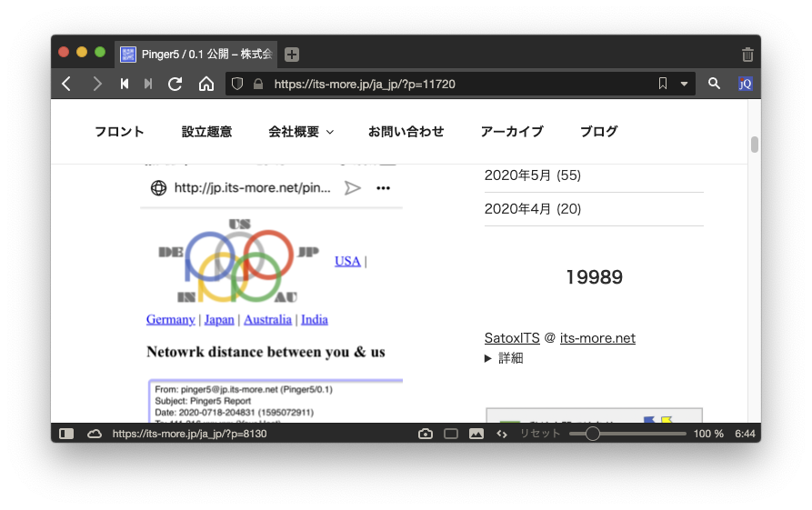812x510 pixels.
Task: Expand the 詳細 disclosure triangle
Action: (489, 358)
